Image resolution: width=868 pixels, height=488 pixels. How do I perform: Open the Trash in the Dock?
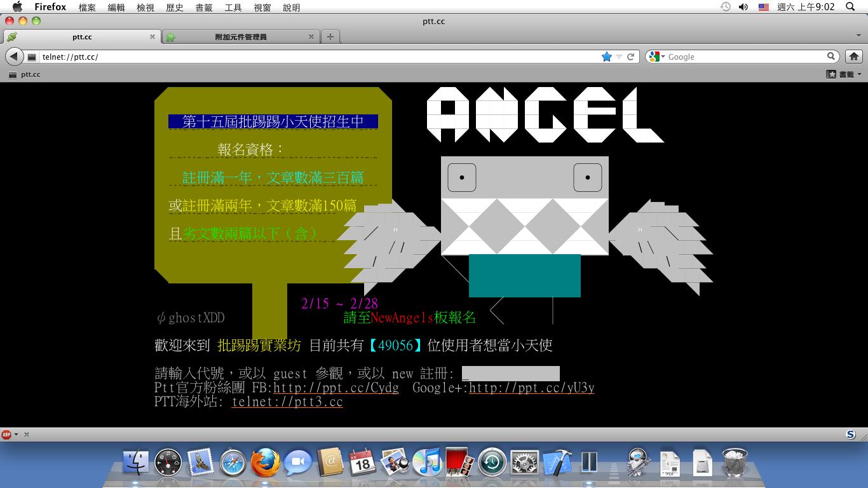735,462
